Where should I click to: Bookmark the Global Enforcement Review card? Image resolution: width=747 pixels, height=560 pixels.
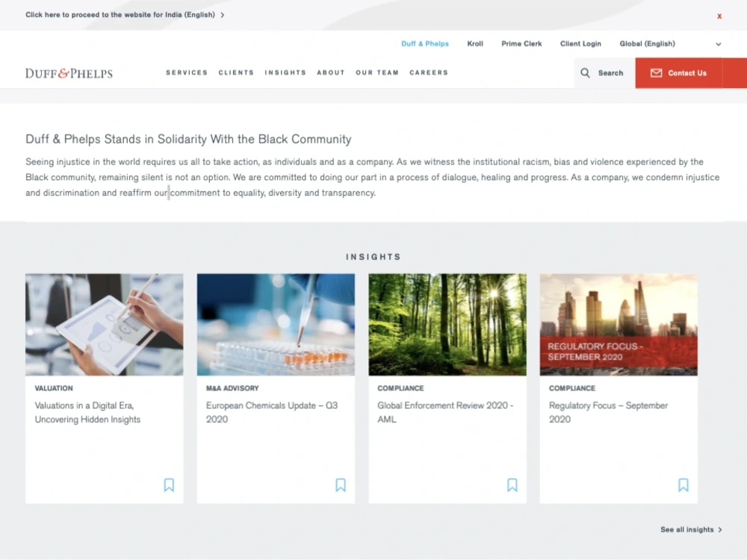(x=512, y=485)
